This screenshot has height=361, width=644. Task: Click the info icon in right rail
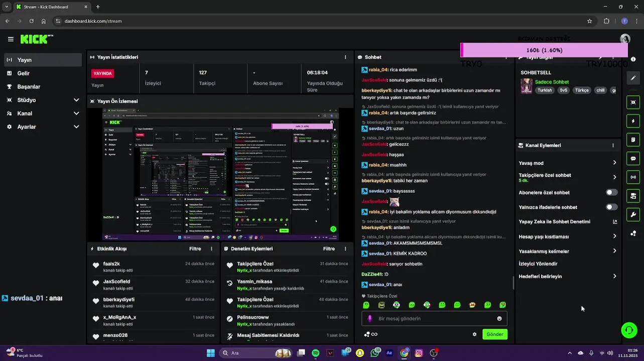[633, 59]
